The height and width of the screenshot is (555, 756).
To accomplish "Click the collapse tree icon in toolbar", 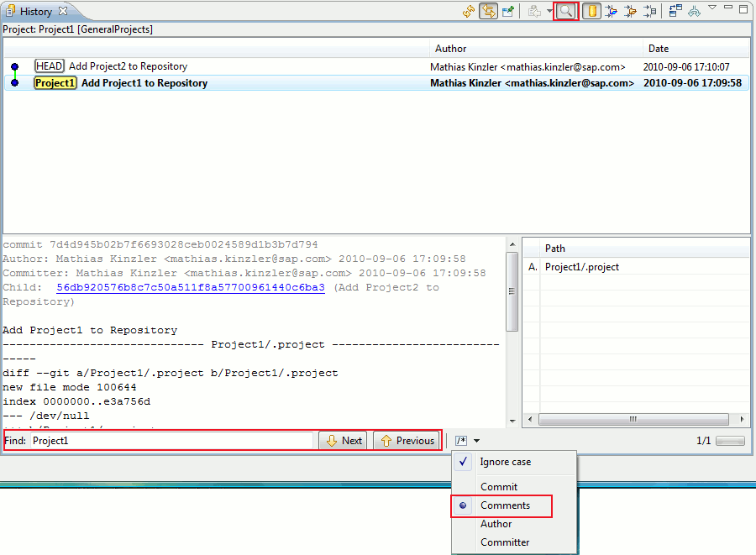I will 694,11.
